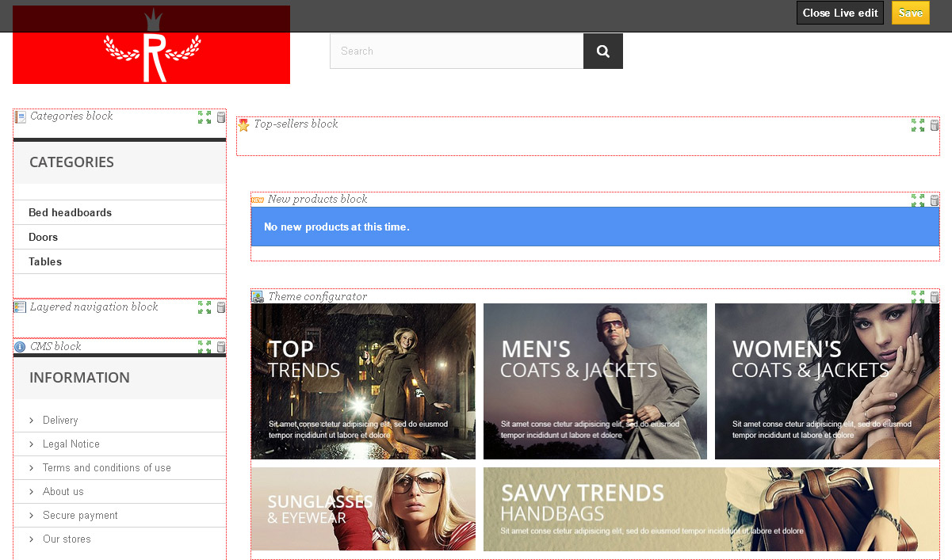Open Terms and conditions of use link
Screen dimensions: 952x560
[107, 467]
